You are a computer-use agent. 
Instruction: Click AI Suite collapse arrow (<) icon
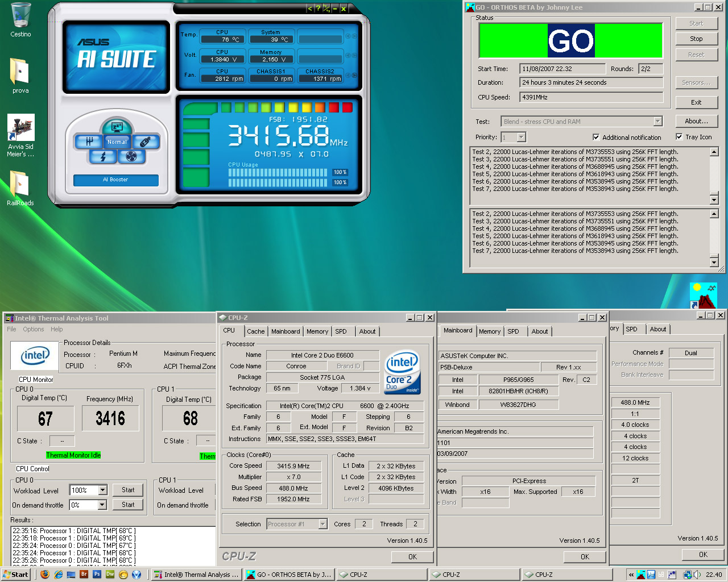click(309, 9)
